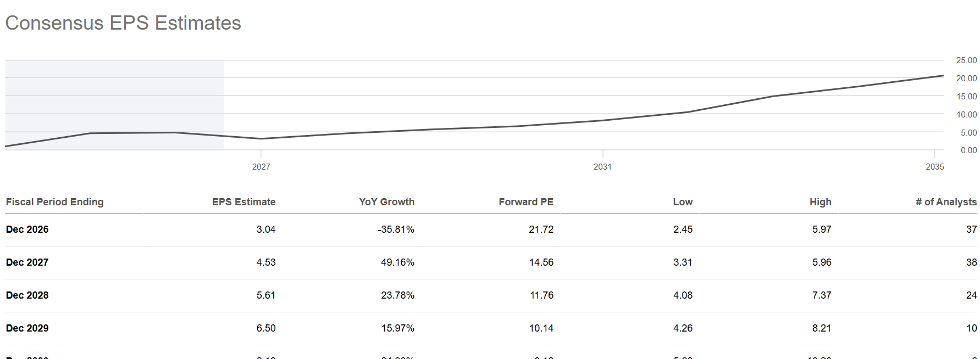Click the -35.81% YoY growth value
Image resolution: width=980 pixels, height=359 pixels.
pos(396,229)
